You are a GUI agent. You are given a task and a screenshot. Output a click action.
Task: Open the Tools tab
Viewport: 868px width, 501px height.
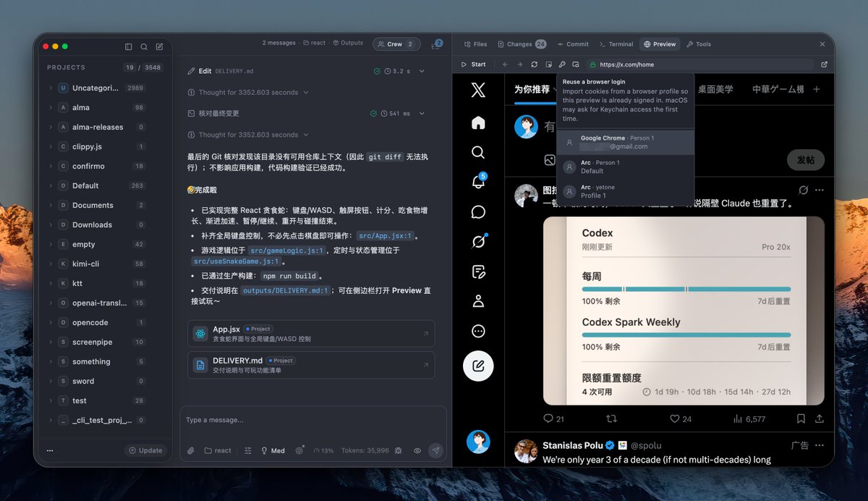[x=699, y=44]
